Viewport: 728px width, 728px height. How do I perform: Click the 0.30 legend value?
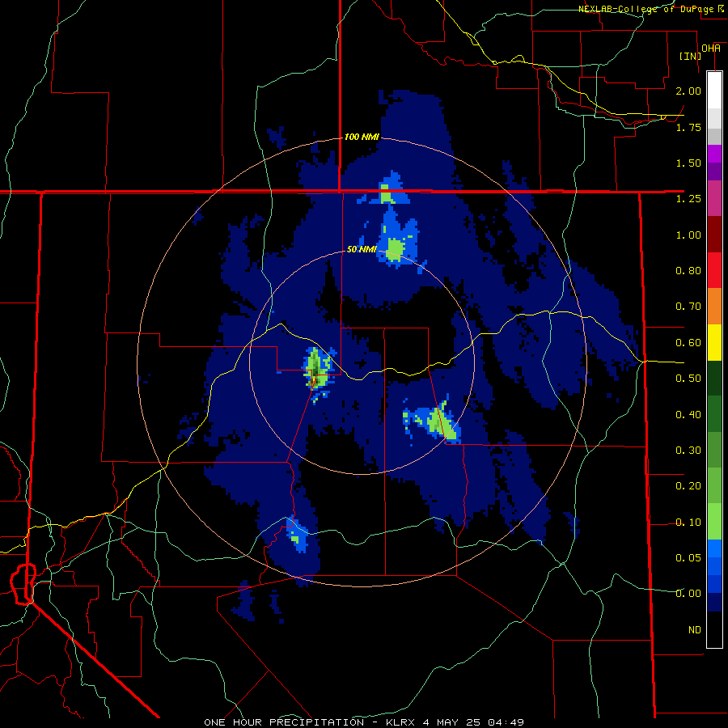click(688, 451)
